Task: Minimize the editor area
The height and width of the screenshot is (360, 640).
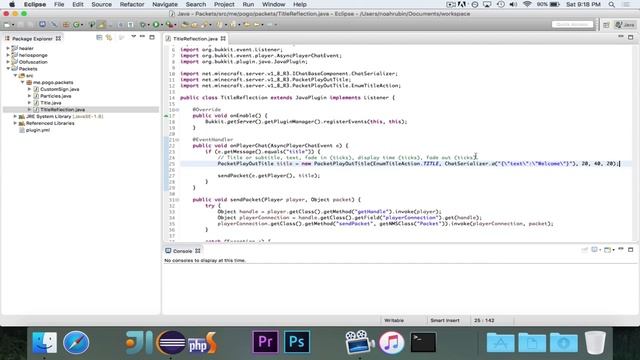Action: (x=621, y=37)
